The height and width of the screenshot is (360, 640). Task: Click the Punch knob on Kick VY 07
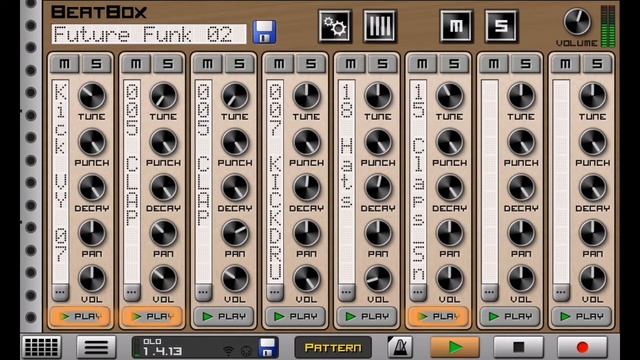coord(92,142)
